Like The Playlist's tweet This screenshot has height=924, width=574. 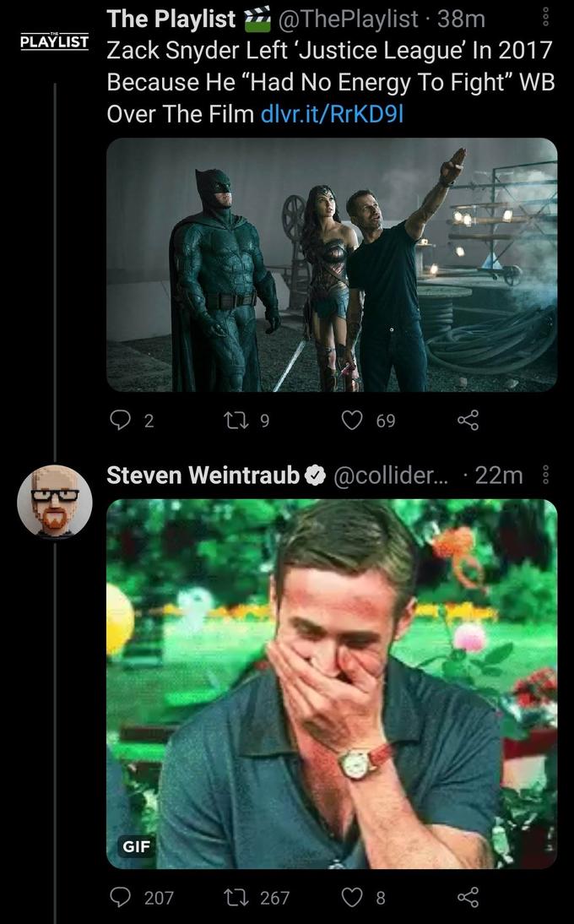(351, 421)
